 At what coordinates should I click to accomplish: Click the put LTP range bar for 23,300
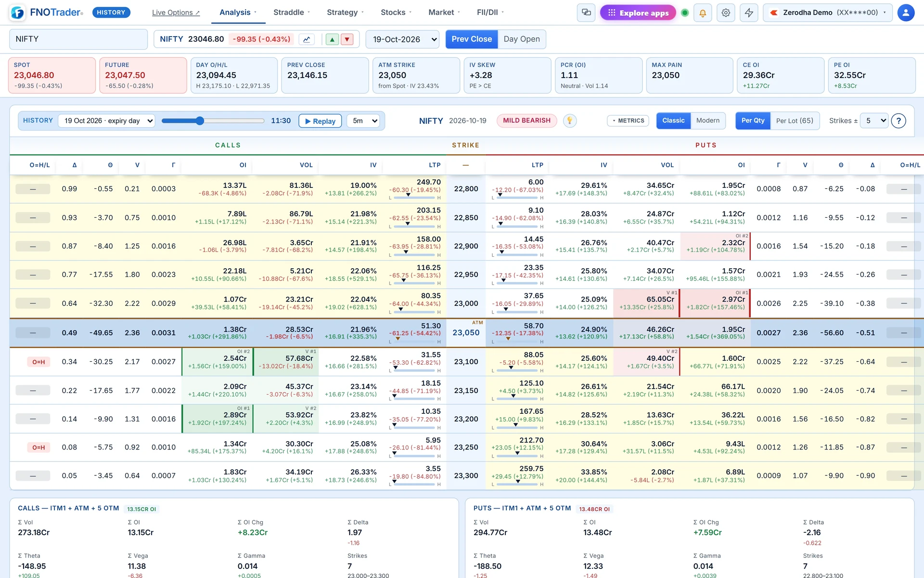(x=517, y=484)
